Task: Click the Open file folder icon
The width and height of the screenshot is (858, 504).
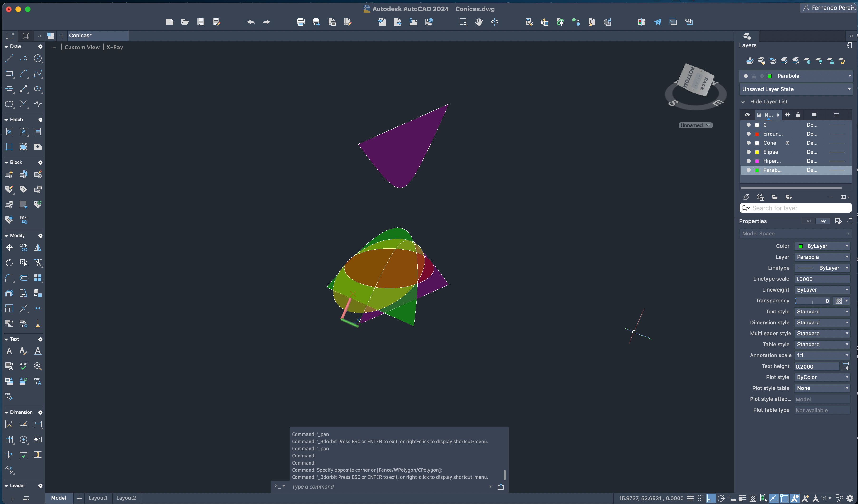Action: [x=185, y=22]
